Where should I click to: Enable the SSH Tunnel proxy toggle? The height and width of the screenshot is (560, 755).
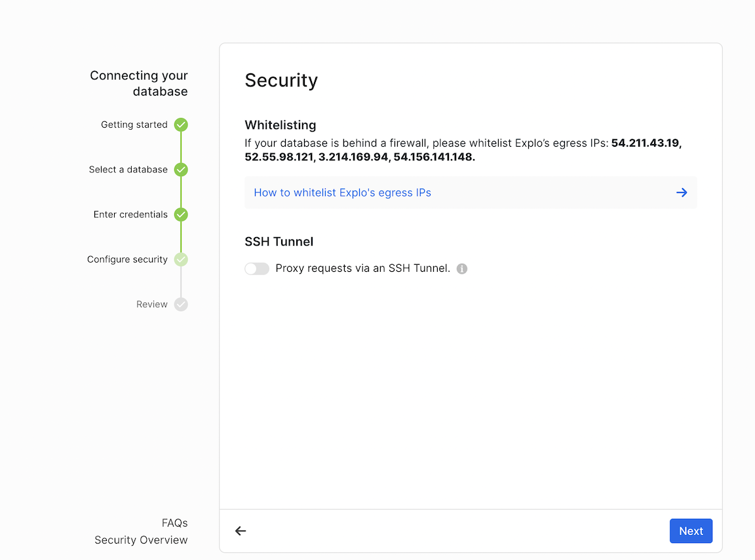(x=257, y=269)
